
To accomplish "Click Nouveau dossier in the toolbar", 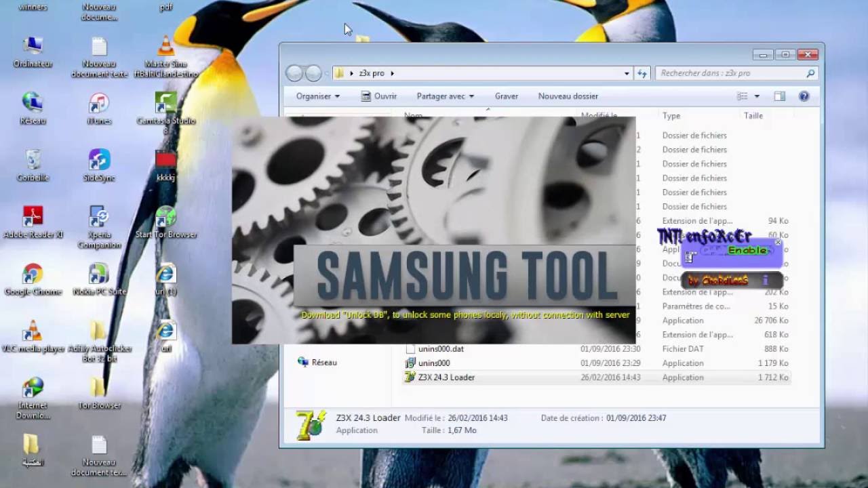I will [568, 96].
